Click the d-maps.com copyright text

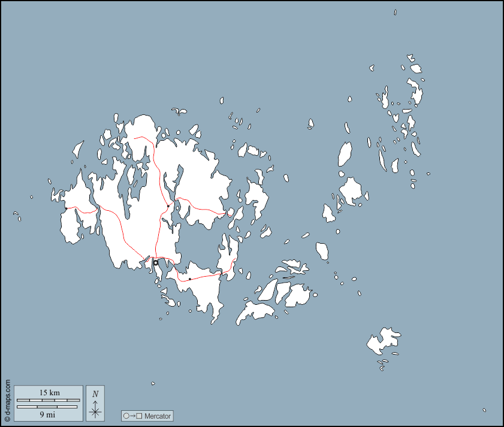7,399
